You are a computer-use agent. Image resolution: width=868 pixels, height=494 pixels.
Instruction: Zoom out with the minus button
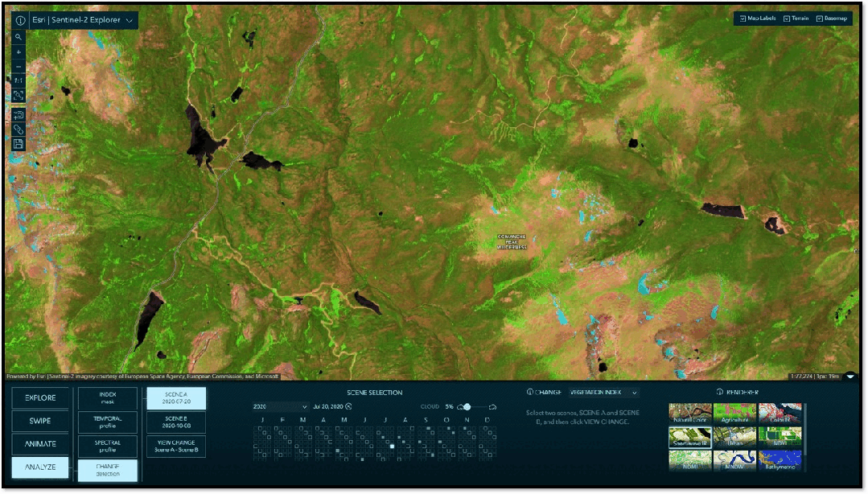tap(19, 66)
